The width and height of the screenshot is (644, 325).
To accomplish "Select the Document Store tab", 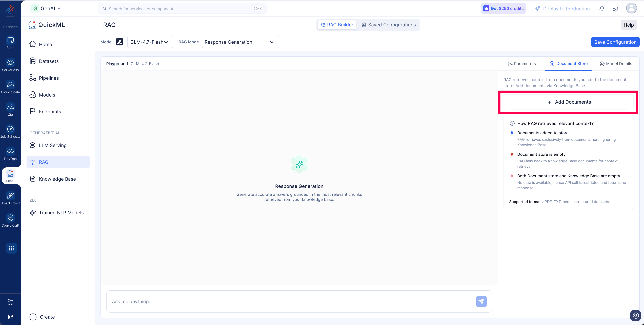I will (x=569, y=64).
